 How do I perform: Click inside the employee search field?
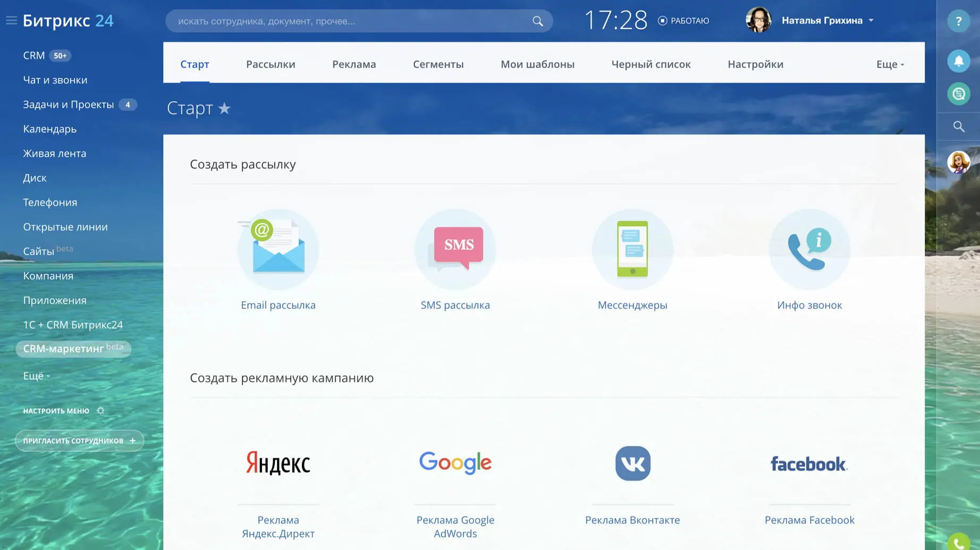351,21
